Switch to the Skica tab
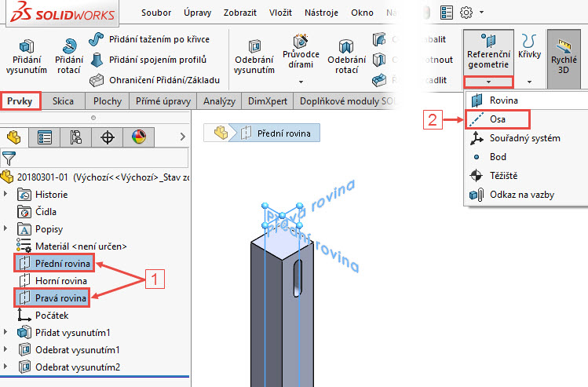 click(63, 101)
